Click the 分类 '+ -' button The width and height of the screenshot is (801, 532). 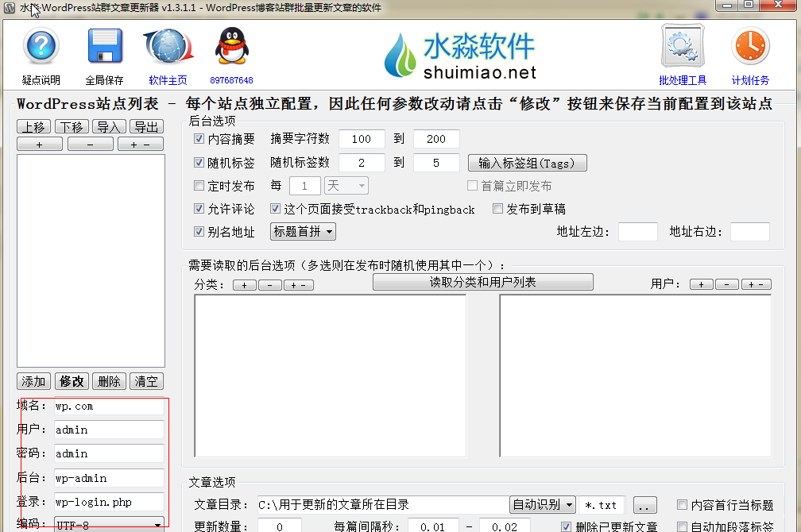(x=298, y=285)
